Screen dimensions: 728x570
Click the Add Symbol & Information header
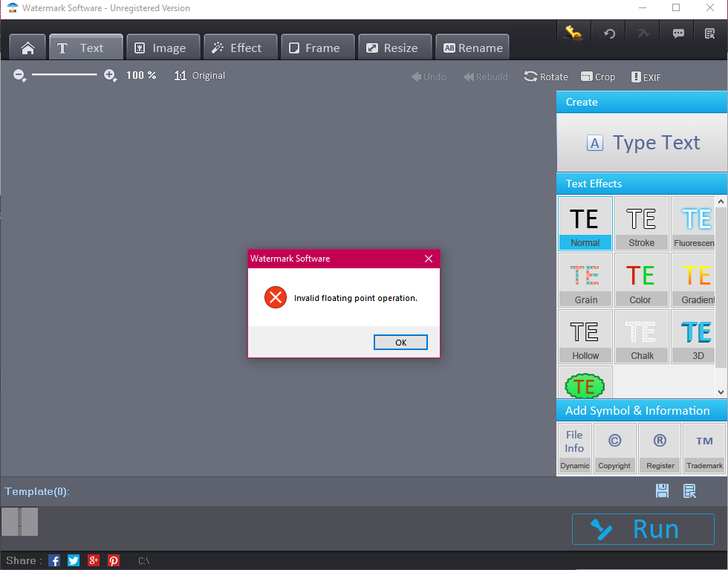pyautogui.click(x=642, y=411)
